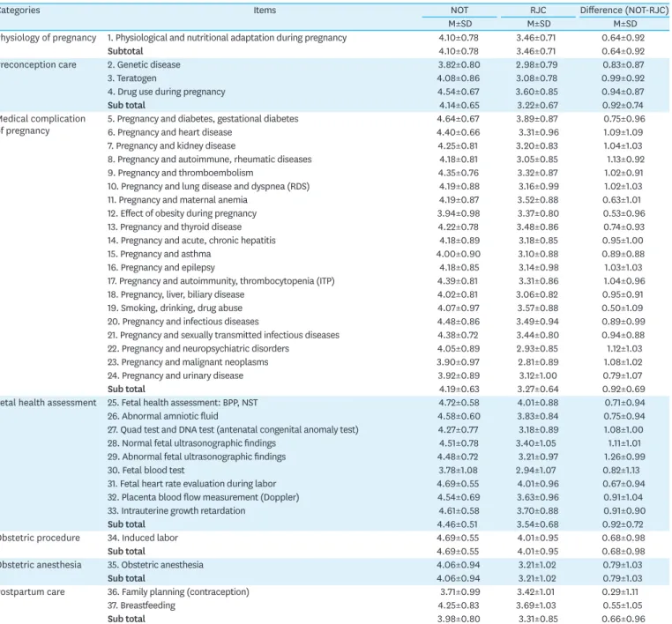Click RJC value 3.40±1.05
The height and width of the screenshot is (624, 672).
click(x=535, y=443)
